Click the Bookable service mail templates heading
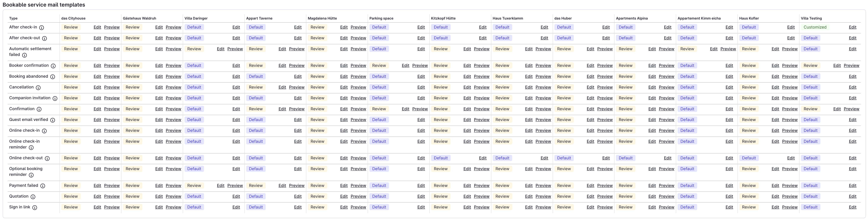The height and width of the screenshot is (220, 868). pos(44,5)
